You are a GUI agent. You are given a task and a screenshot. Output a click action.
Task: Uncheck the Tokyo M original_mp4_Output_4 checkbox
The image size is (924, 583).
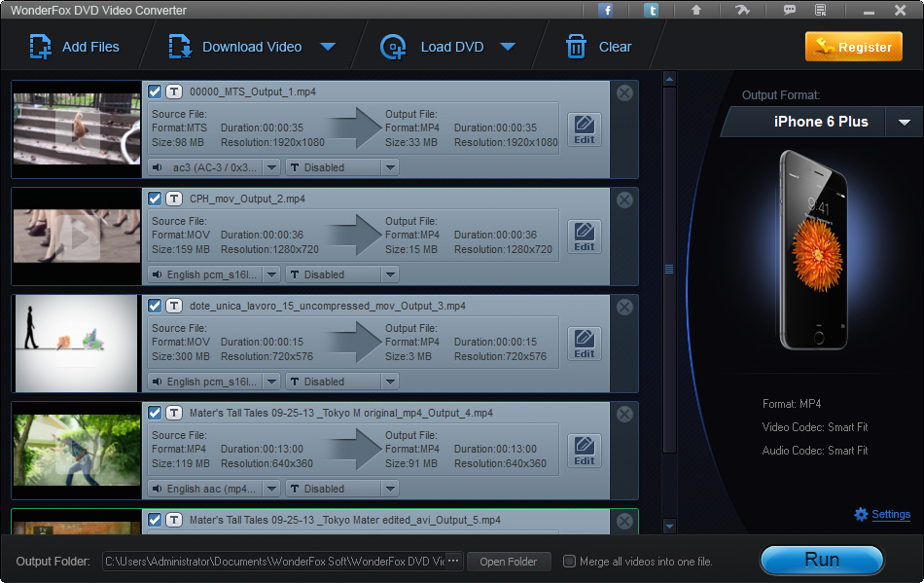click(155, 413)
